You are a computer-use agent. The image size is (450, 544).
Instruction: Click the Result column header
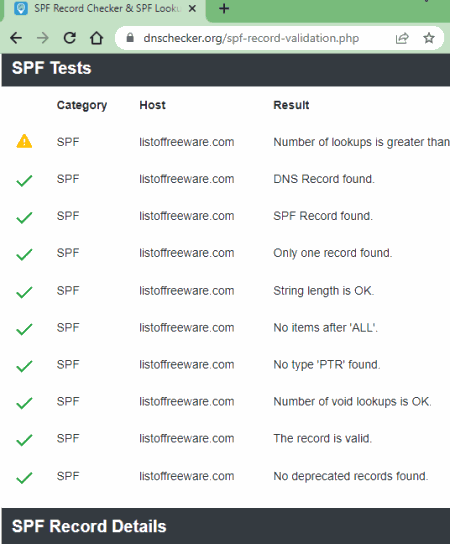point(291,105)
